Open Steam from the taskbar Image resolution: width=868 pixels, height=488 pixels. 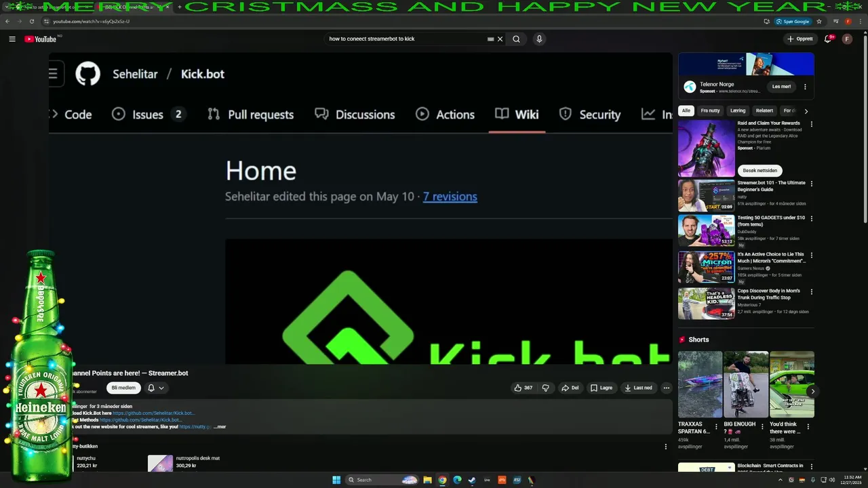point(472,480)
